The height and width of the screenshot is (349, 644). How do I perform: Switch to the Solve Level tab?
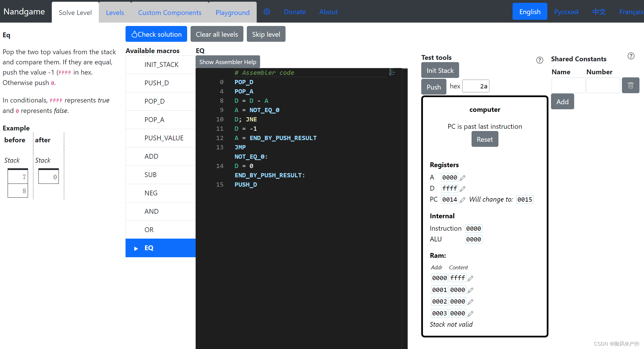[x=75, y=12]
